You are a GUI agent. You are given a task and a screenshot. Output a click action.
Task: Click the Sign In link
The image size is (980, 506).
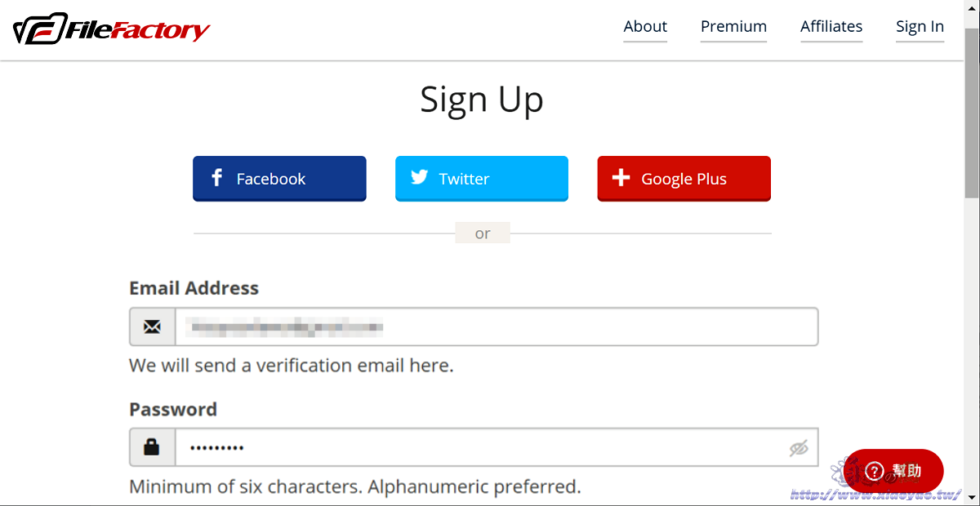pos(920,27)
